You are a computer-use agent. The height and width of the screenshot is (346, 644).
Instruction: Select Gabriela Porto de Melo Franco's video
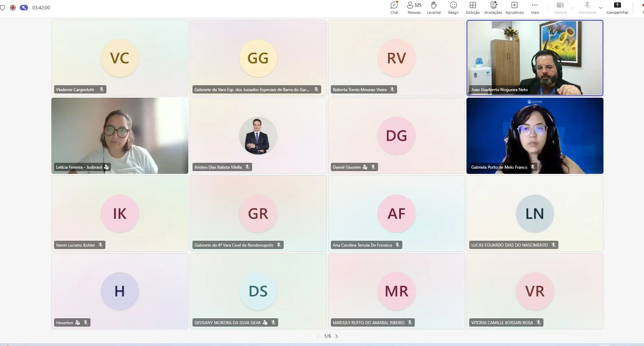(535, 136)
